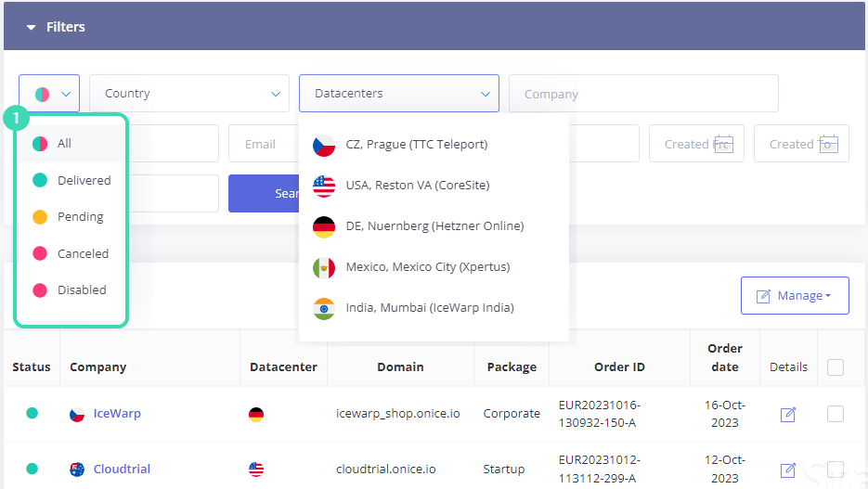The height and width of the screenshot is (489, 868).
Task: Click calendar icon in Created from field
Action: [x=723, y=144]
